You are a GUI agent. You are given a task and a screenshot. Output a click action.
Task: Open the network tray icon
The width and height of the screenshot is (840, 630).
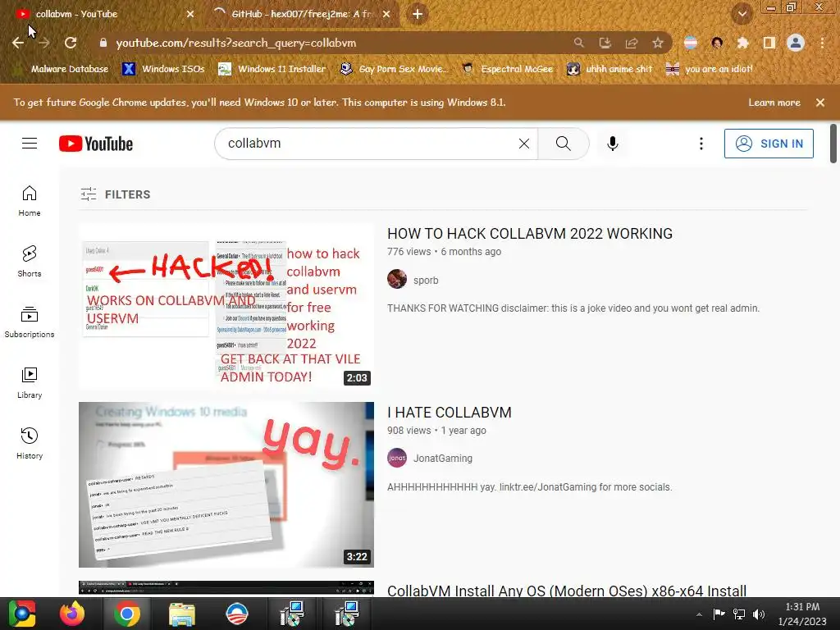pyautogui.click(x=739, y=614)
